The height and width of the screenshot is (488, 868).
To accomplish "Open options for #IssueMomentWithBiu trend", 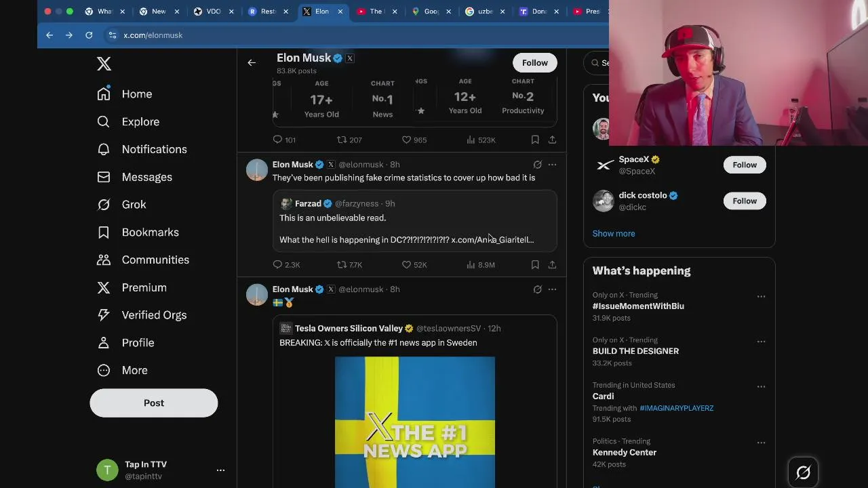I will click(x=761, y=296).
